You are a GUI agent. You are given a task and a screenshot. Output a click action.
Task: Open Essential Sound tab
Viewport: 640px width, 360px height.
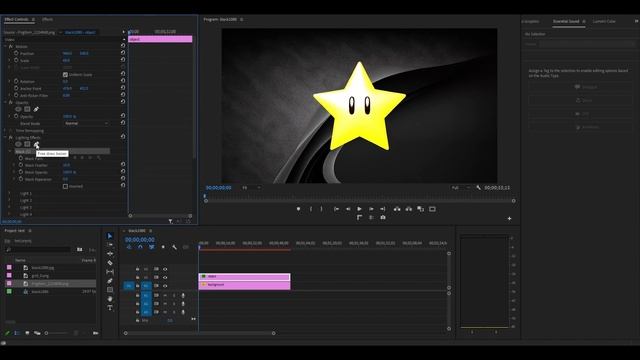566,21
